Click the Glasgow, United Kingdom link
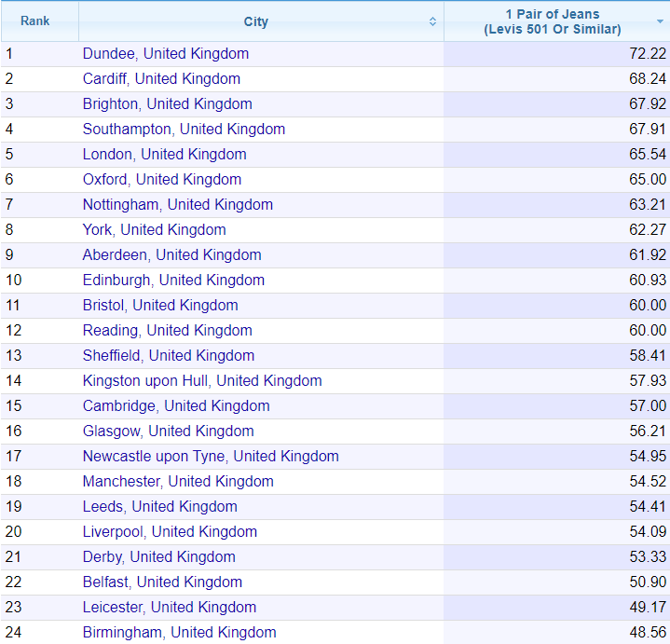The image size is (670, 644). (x=169, y=432)
